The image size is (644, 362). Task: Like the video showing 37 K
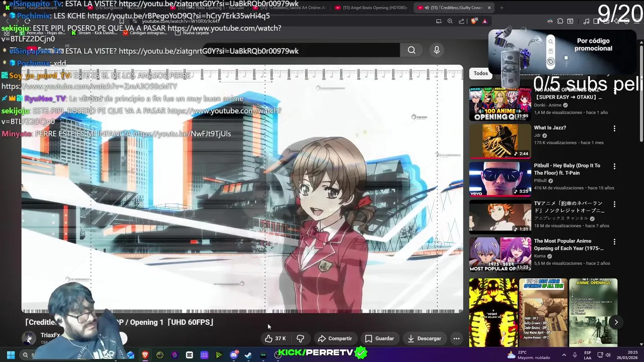(275, 338)
